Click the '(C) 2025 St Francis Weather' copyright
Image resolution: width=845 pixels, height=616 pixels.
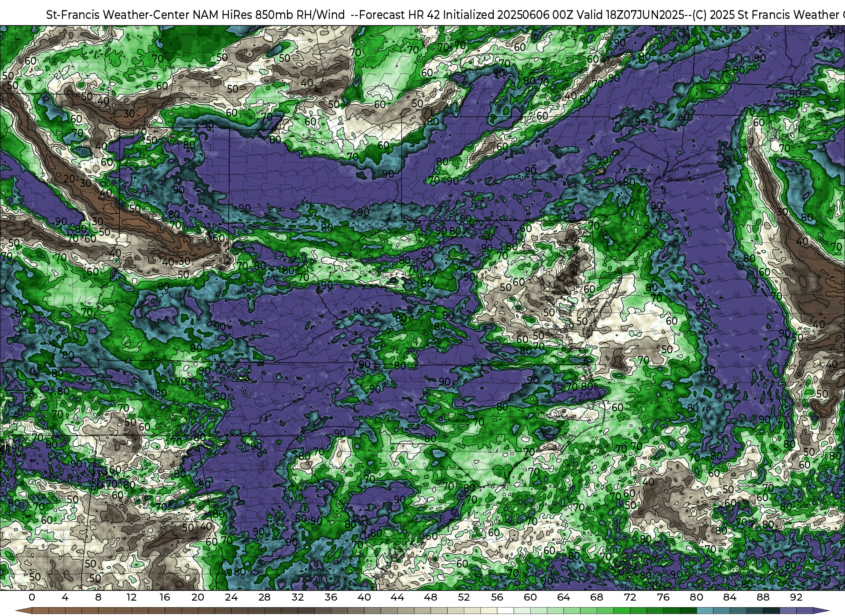(x=765, y=15)
